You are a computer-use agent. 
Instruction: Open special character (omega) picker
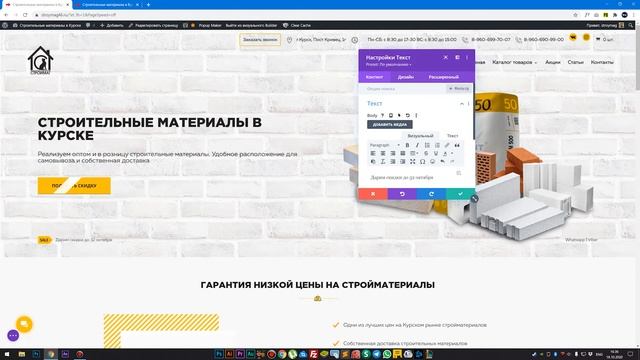(x=422, y=162)
